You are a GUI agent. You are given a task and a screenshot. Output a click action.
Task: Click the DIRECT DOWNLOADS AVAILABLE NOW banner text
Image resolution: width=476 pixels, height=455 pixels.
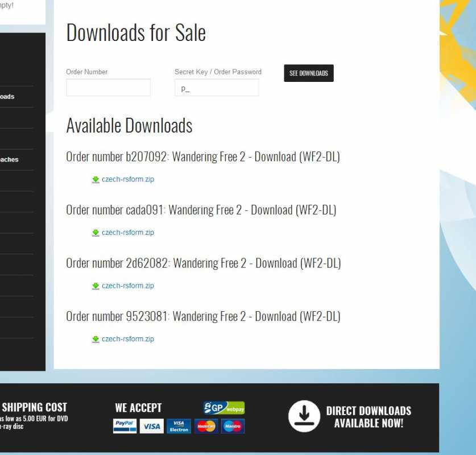point(368,417)
